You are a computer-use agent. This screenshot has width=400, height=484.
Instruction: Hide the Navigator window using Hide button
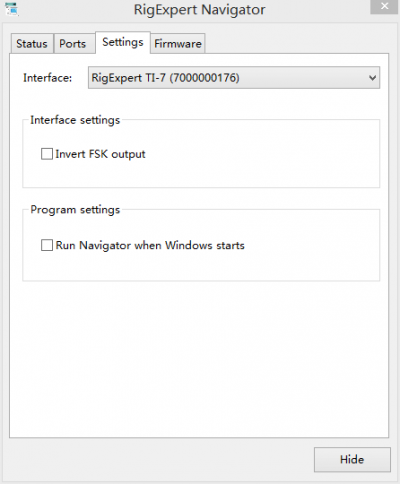click(x=352, y=459)
